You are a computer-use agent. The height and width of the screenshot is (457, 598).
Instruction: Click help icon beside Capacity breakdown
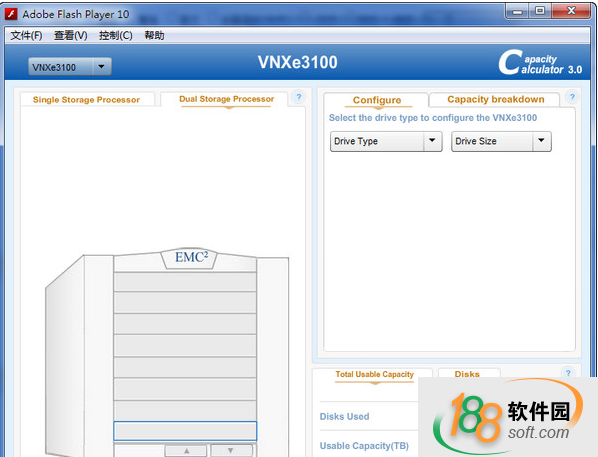coord(572,97)
